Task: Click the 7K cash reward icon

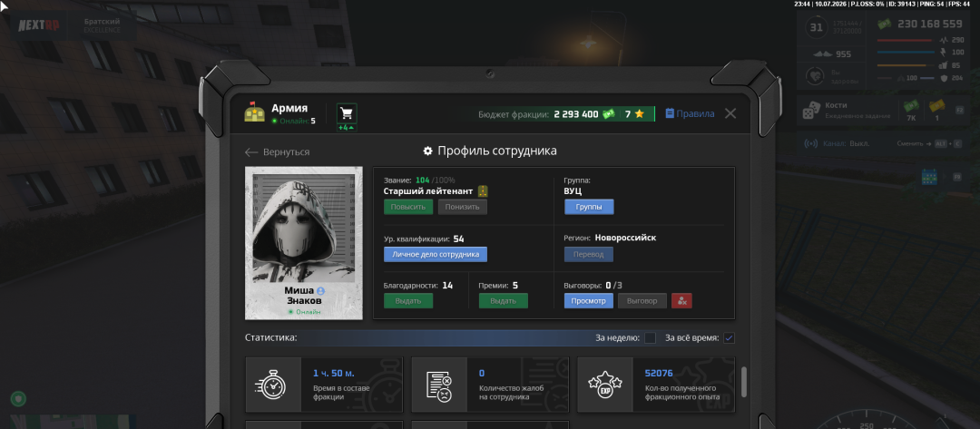Action: [x=911, y=106]
